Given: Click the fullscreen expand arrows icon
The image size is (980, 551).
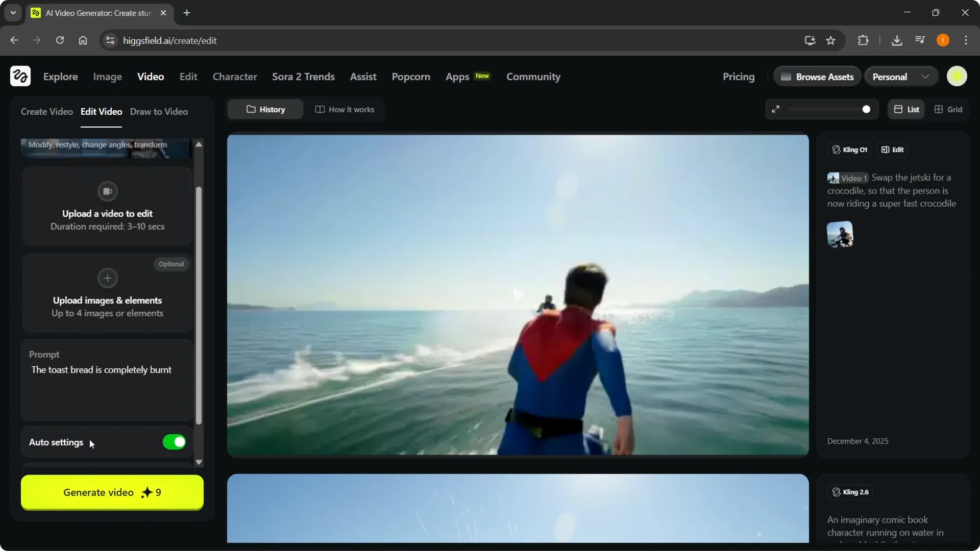Looking at the screenshot, I should (776, 109).
